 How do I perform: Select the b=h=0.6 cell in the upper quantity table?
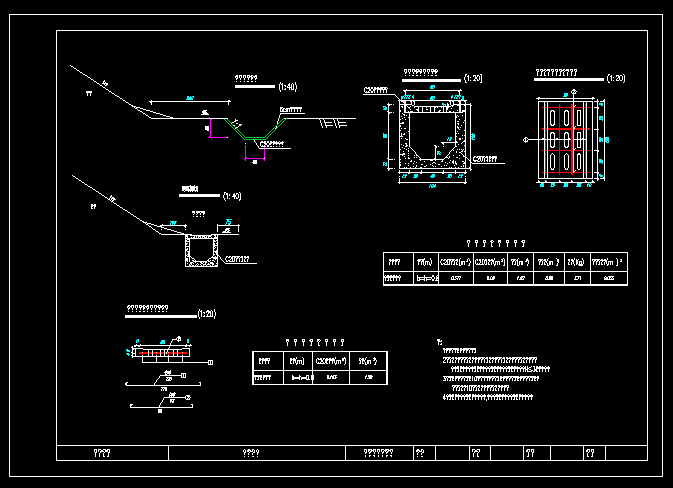[x=428, y=279]
